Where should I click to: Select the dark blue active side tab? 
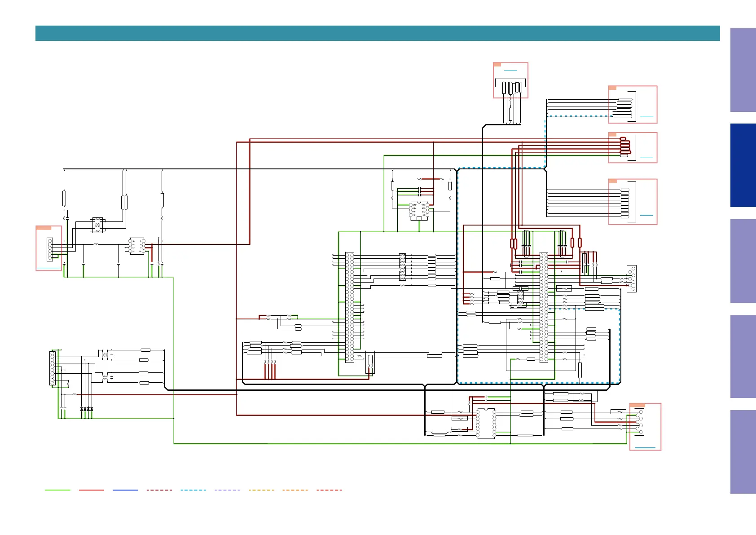click(x=743, y=165)
